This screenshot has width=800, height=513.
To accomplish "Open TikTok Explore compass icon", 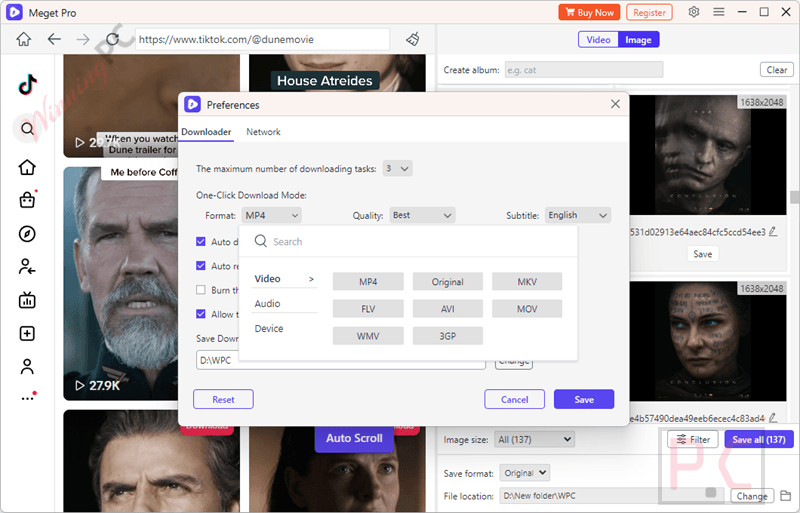I will point(28,234).
